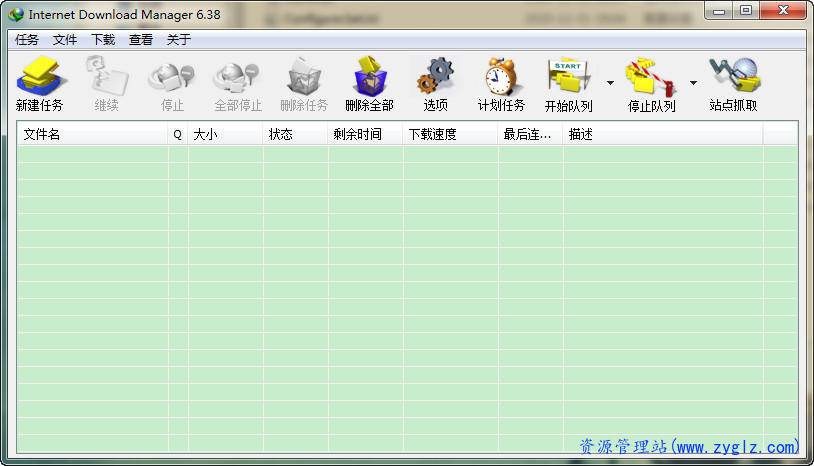Click the 停止队列 (stop queue) icon
The width and height of the screenshot is (814, 466).
point(651,84)
